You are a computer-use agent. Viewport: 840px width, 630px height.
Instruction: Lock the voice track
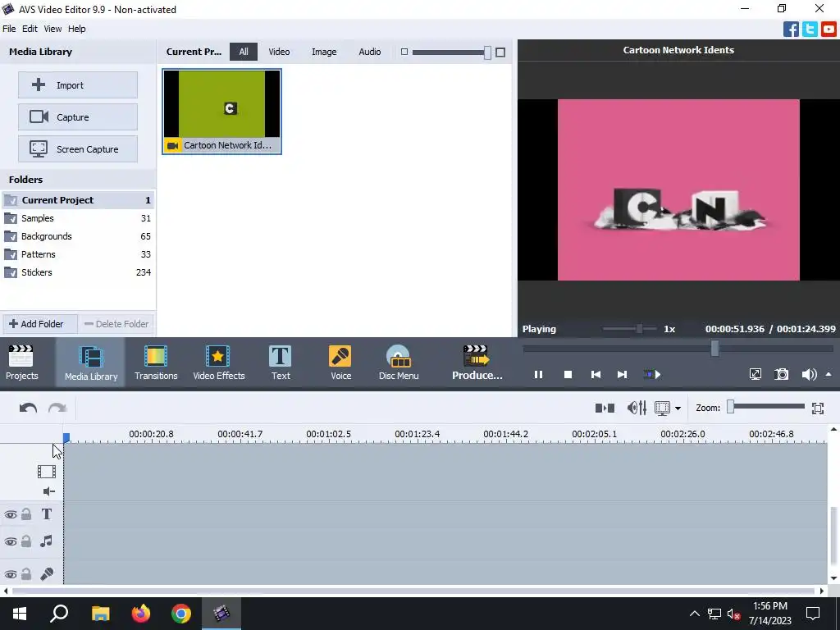pyautogui.click(x=26, y=573)
